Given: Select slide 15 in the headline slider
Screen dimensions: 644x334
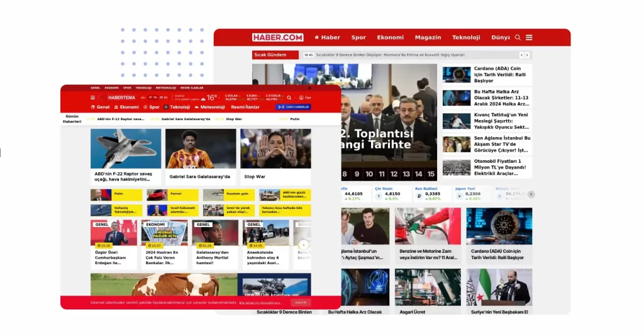Looking at the screenshot, I should tap(431, 174).
